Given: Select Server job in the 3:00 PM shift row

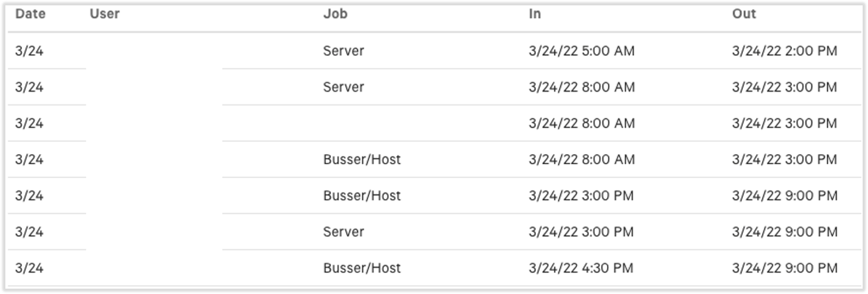Looking at the screenshot, I should [x=344, y=232].
